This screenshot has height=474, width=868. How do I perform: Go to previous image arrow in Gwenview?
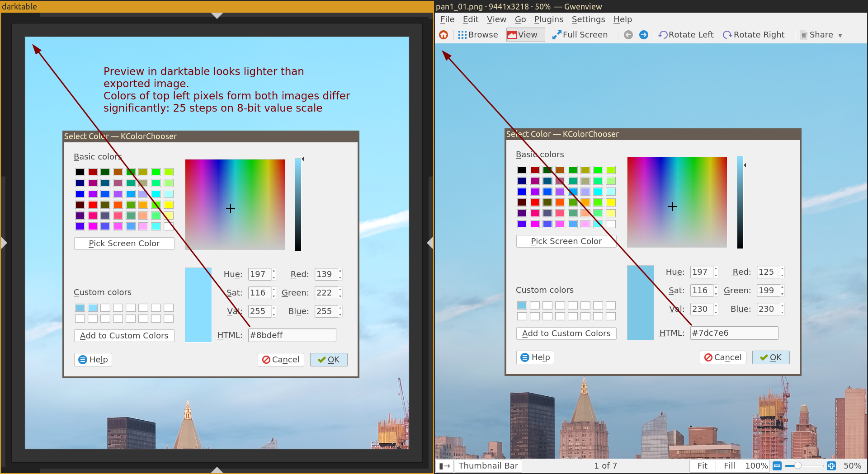coord(628,35)
